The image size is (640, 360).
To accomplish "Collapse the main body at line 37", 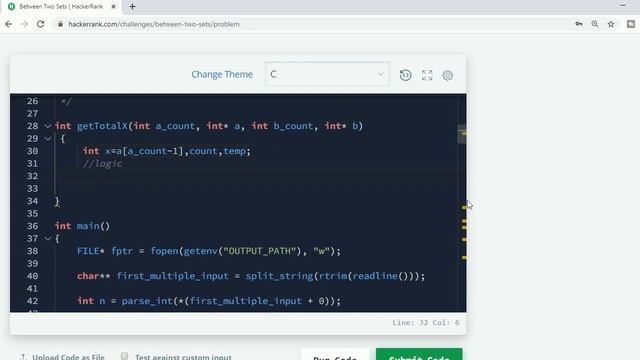I will coord(48,238).
